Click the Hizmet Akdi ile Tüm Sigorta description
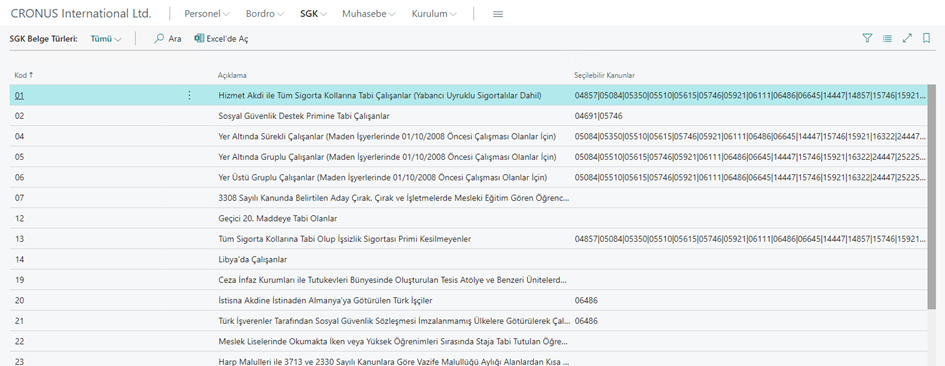The image size is (945, 366). coord(380,95)
